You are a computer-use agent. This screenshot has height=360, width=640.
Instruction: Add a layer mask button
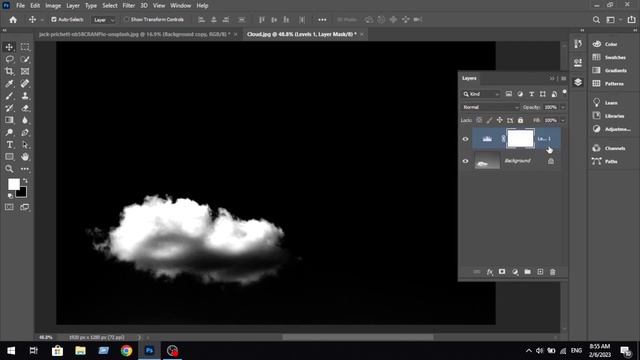pyautogui.click(x=502, y=272)
